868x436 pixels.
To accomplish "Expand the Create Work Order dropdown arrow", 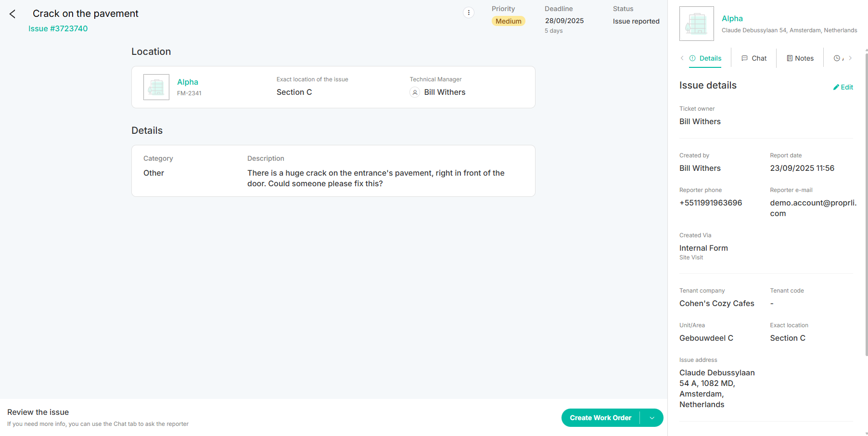I will point(652,418).
